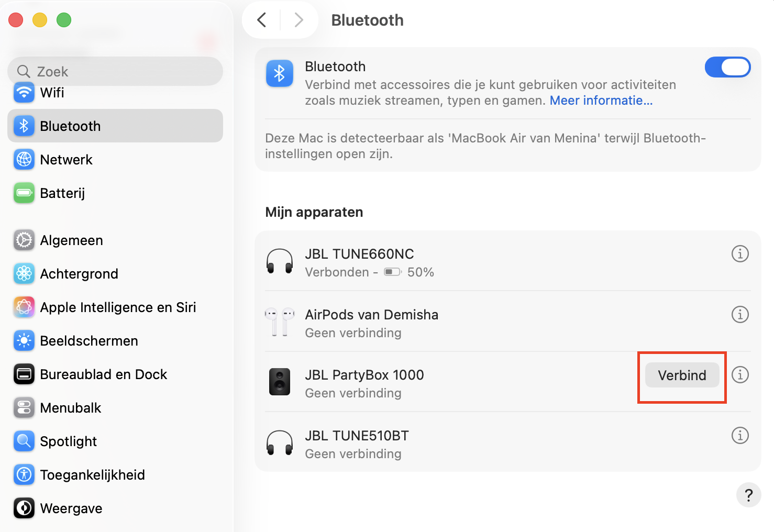This screenshot has height=532, width=774.
Task: Open the Meer informatie link
Action: tap(601, 100)
